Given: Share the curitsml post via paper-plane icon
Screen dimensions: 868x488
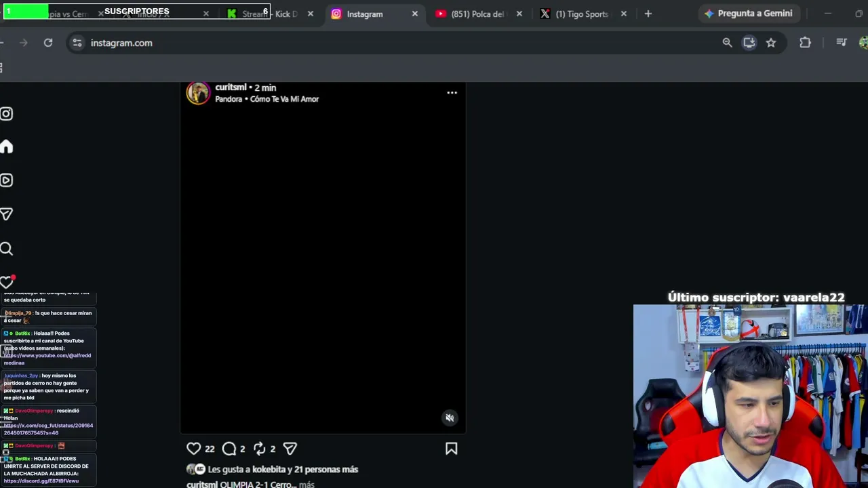Looking at the screenshot, I should click(x=290, y=449).
